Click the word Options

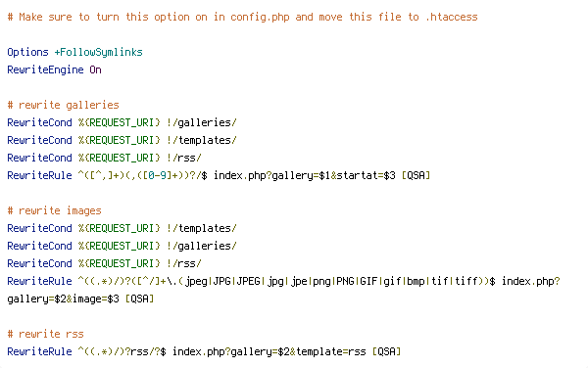point(27,52)
